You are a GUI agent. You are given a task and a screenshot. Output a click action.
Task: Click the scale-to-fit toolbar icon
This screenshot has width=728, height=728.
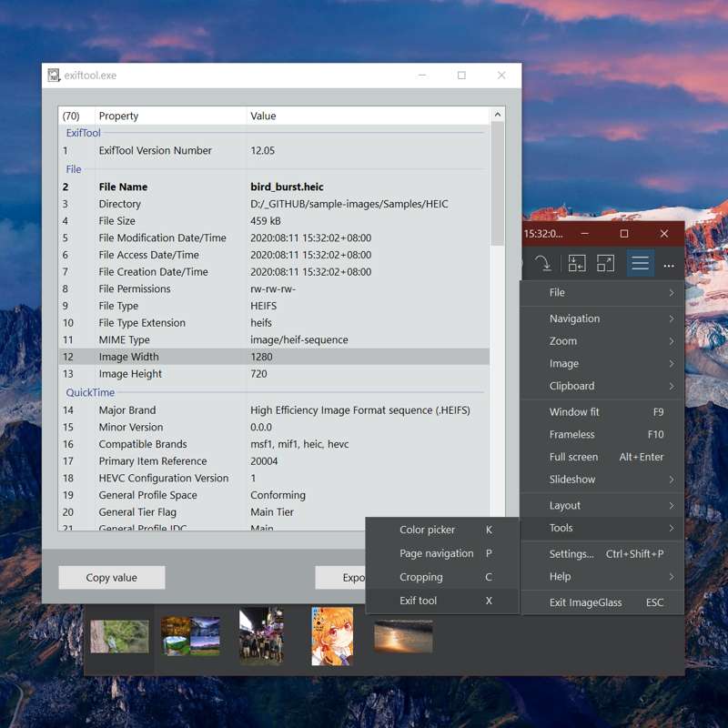point(576,264)
